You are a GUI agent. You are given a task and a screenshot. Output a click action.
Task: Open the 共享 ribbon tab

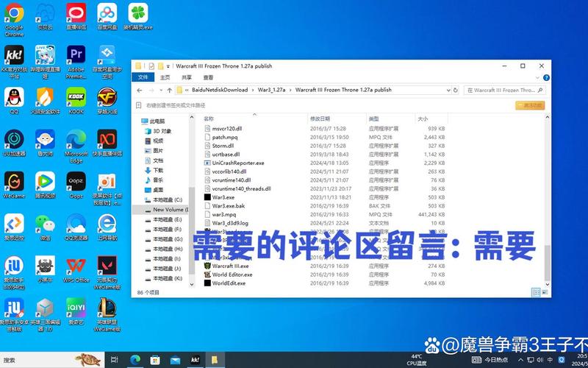click(x=187, y=77)
